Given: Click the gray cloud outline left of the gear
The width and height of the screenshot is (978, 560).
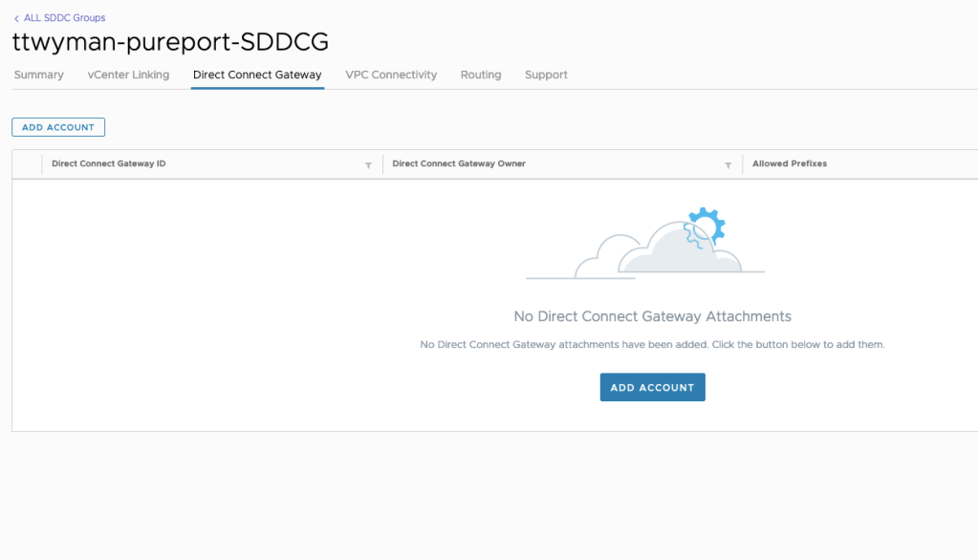Looking at the screenshot, I should [x=598, y=256].
